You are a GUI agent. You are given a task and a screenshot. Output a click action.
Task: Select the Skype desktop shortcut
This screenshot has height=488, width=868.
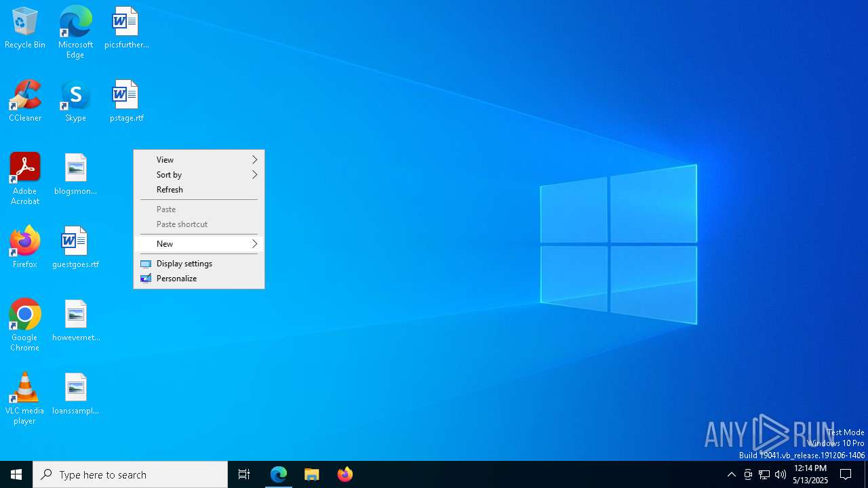[x=75, y=101]
